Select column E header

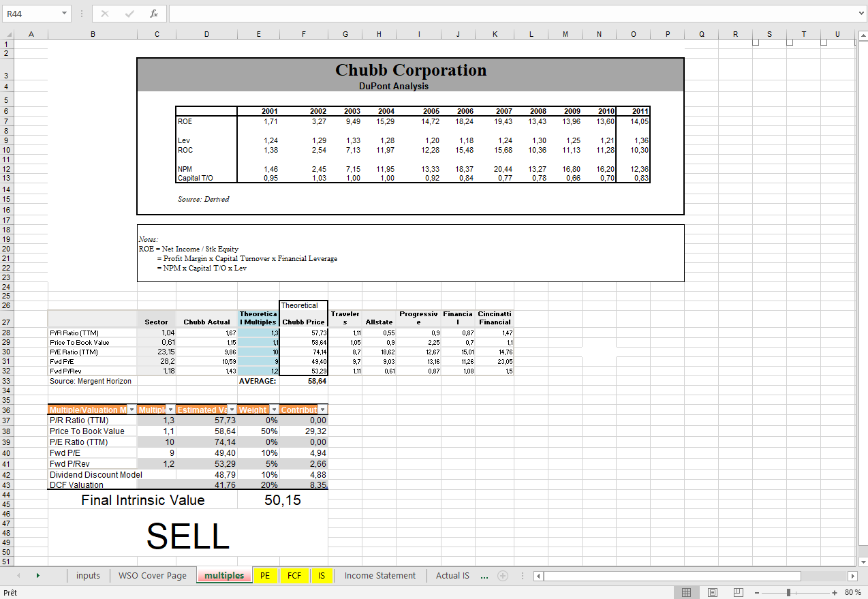click(258, 34)
